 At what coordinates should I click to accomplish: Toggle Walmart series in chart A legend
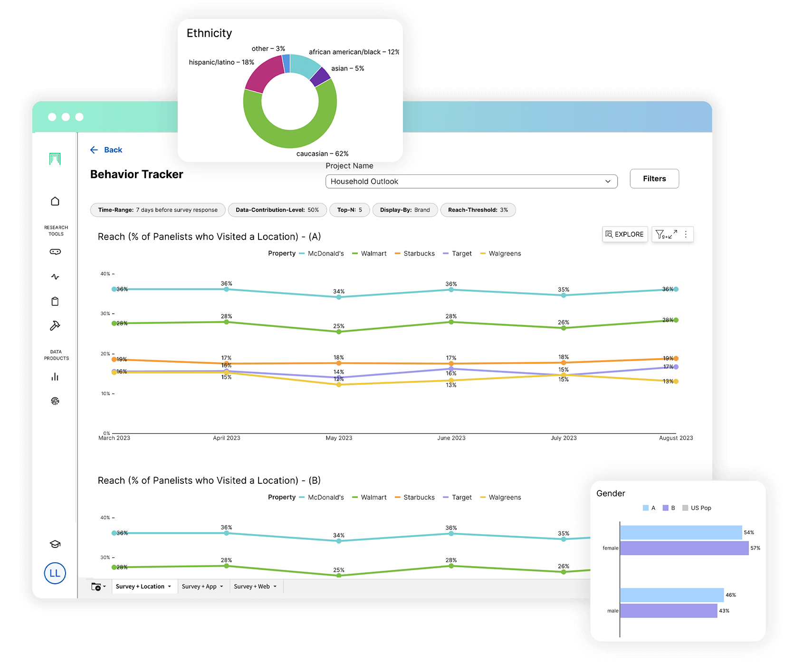point(369,254)
